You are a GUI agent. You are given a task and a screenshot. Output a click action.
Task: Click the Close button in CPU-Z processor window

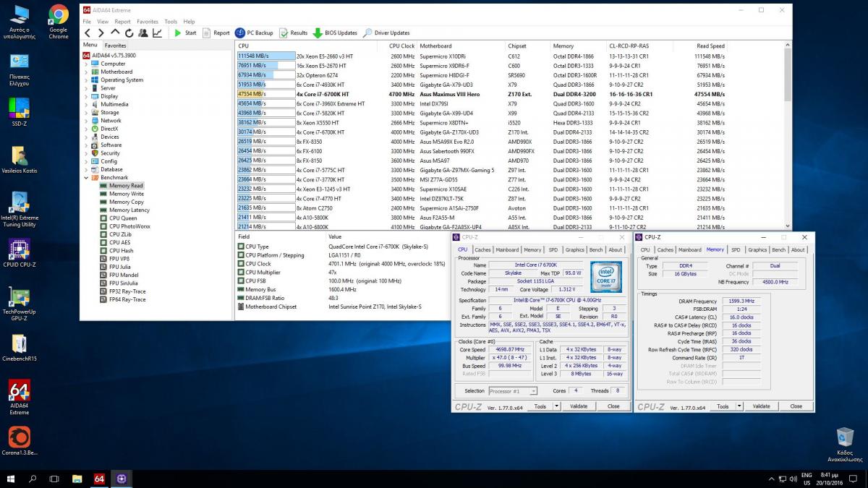click(x=613, y=406)
